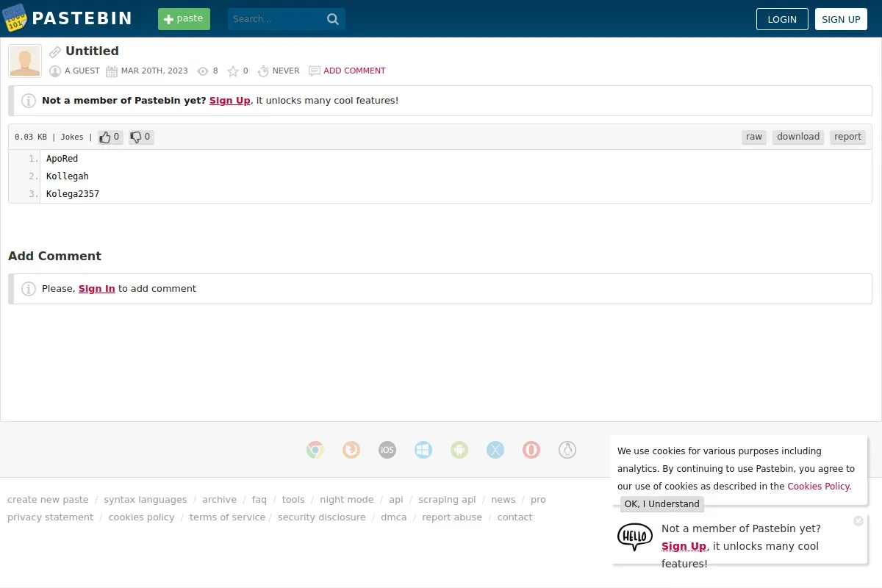Click the LOGIN button
The width and height of the screenshot is (882, 588).
[x=782, y=19]
